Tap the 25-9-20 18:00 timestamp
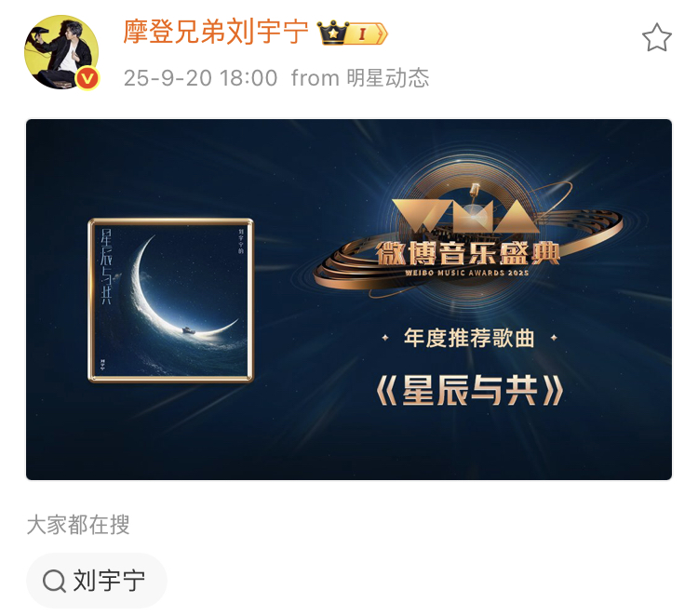 coord(200,78)
